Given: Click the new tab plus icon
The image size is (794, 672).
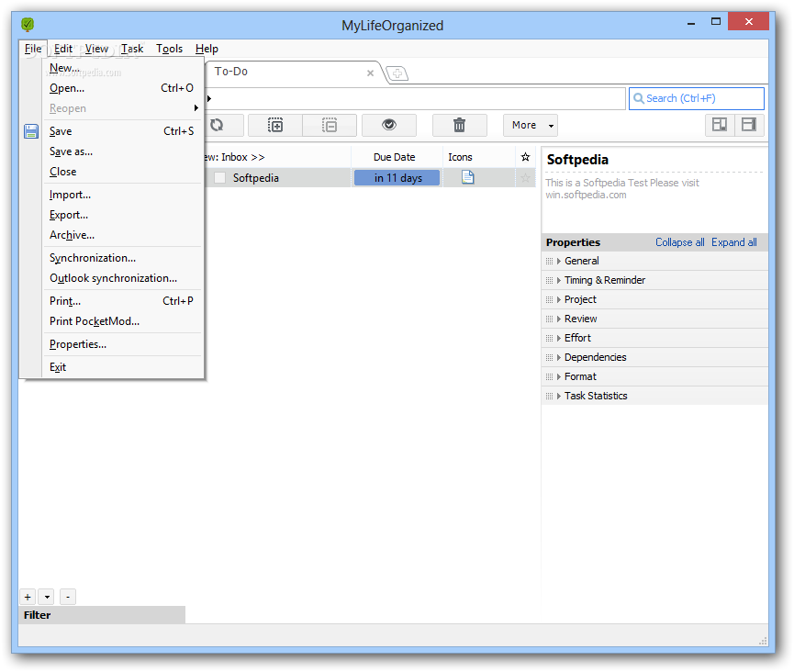Looking at the screenshot, I should (397, 74).
